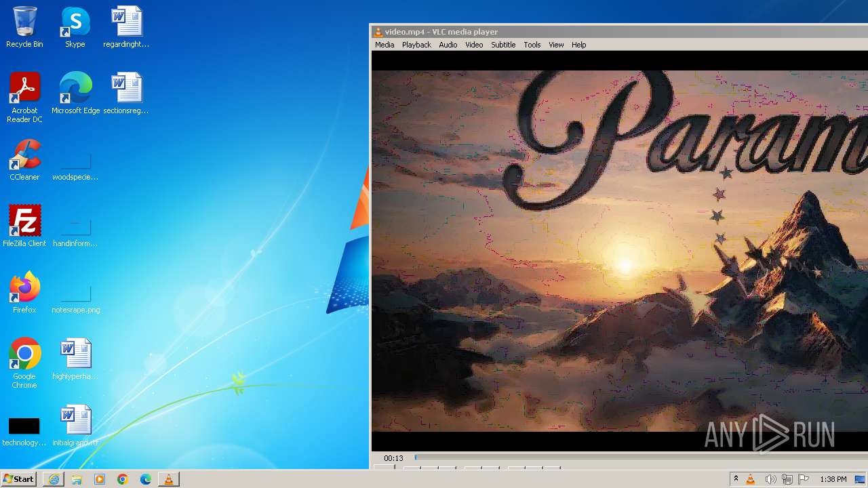Open the Recycle Bin desktop icon
Viewport: 868px width, 488px height.
tap(24, 27)
